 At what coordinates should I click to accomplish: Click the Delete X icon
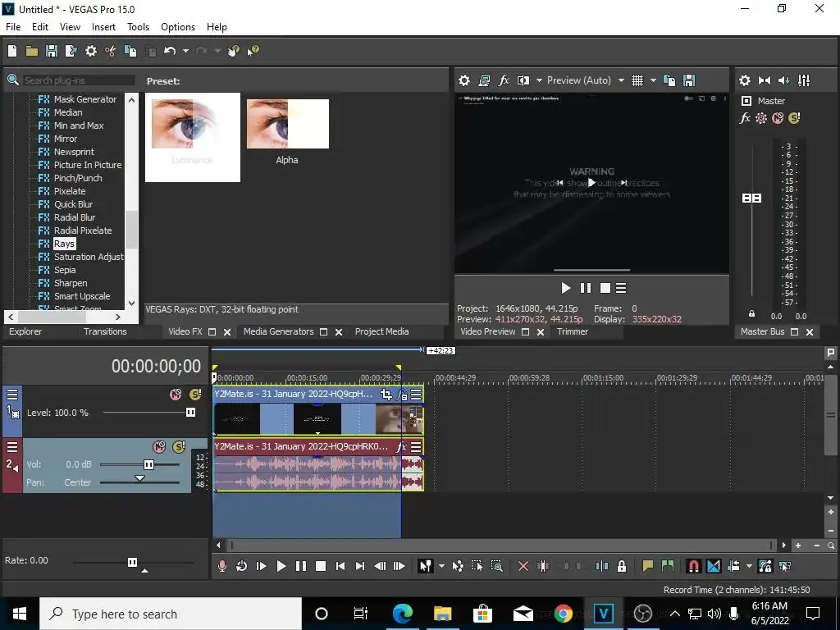(x=523, y=566)
